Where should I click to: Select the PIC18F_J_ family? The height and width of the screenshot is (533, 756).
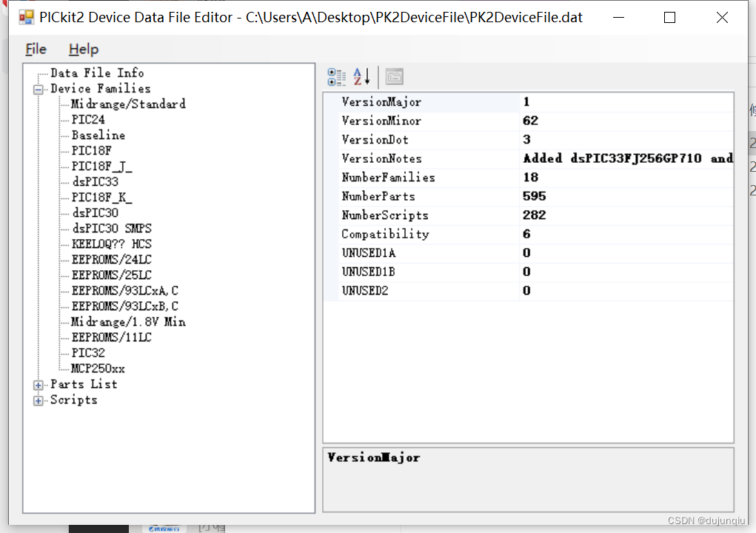101,167
